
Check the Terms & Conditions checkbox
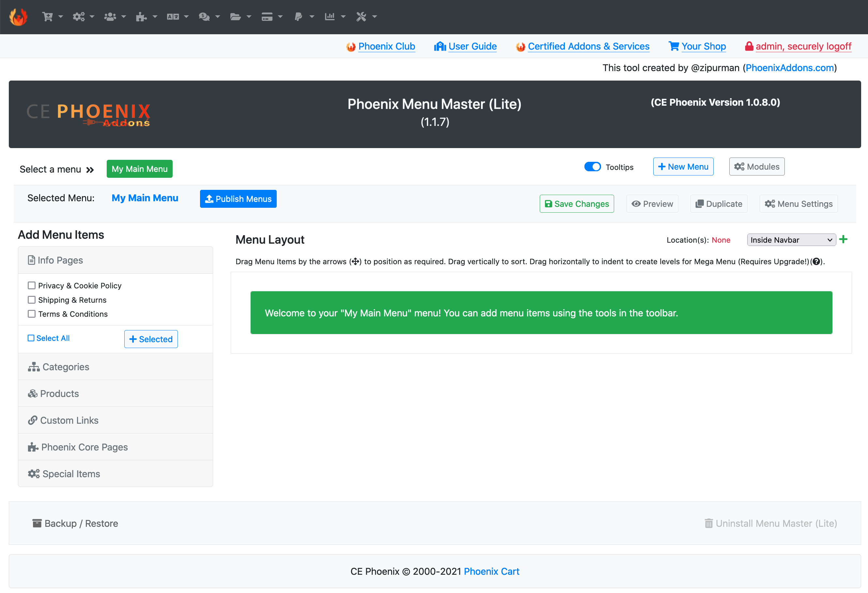pyautogui.click(x=31, y=314)
